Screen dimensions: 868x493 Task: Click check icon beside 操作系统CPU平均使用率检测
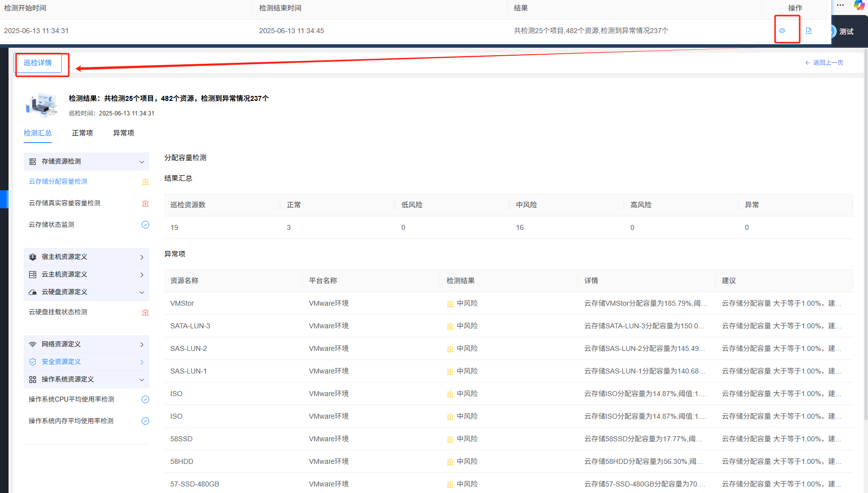point(145,399)
